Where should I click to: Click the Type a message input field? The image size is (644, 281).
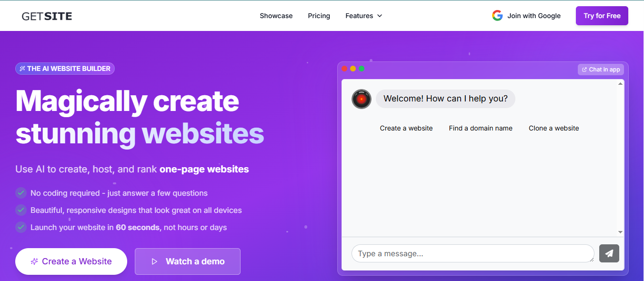(473, 253)
